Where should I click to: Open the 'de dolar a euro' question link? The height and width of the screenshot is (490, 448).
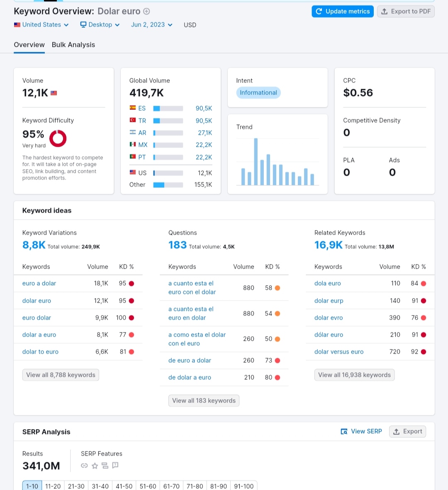(x=190, y=377)
